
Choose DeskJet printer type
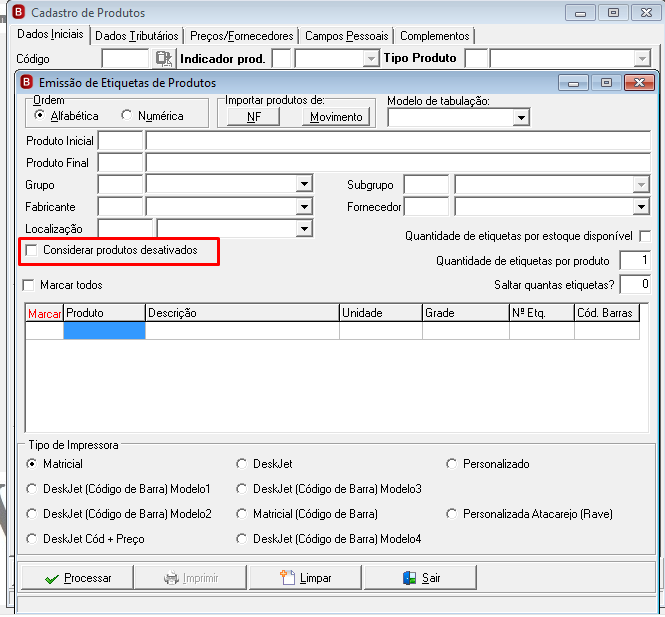(241, 464)
